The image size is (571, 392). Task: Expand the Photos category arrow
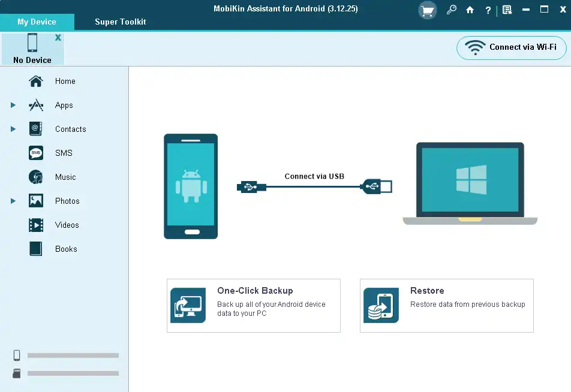point(13,201)
